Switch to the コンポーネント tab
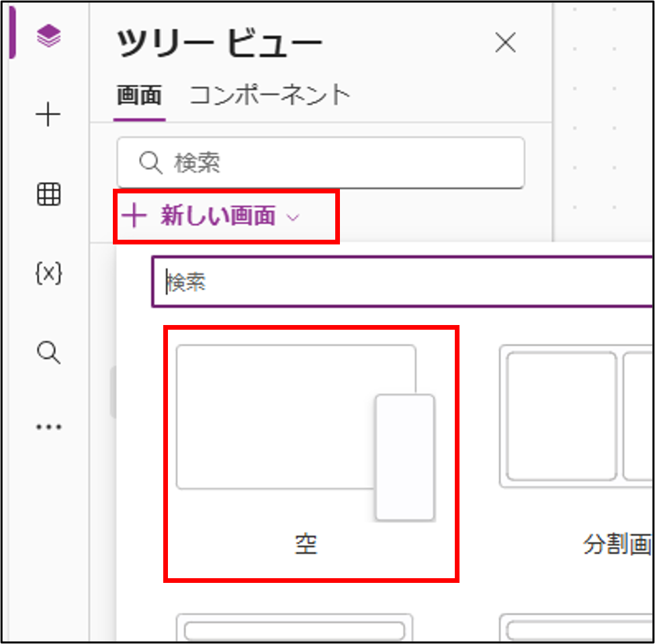This screenshot has width=655, height=644. pyautogui.click(x=270, y=96)
